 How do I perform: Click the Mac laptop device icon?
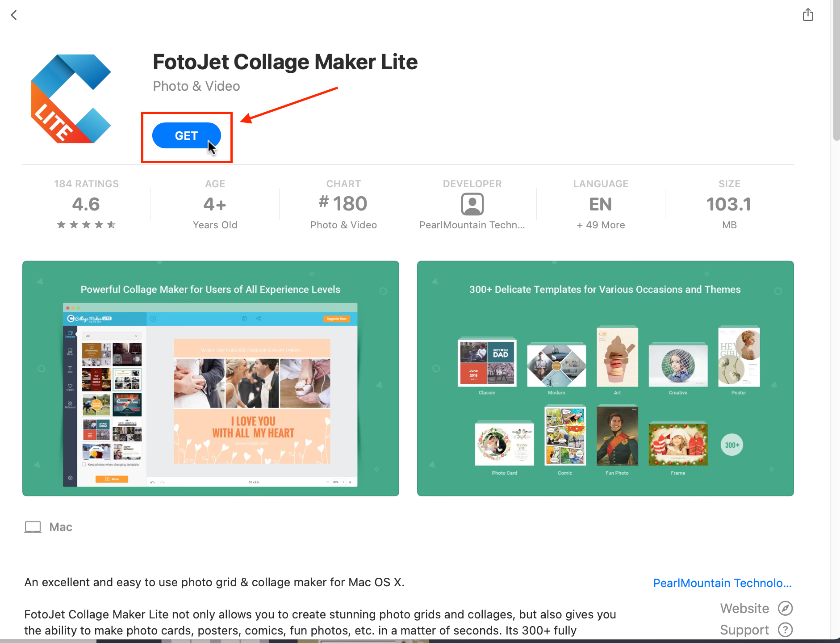tap(33, 527)
